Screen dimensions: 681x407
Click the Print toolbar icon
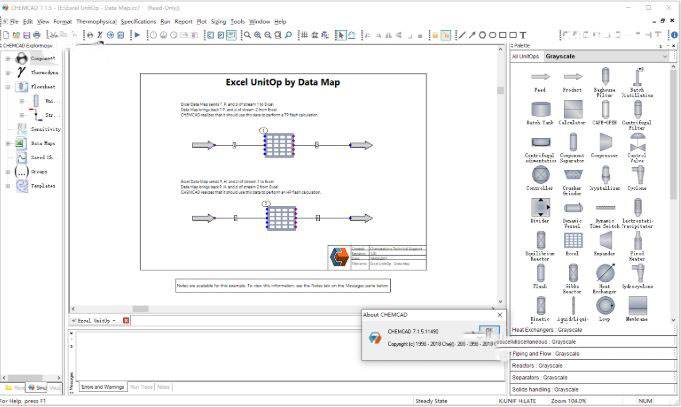[x=37, y=35]
